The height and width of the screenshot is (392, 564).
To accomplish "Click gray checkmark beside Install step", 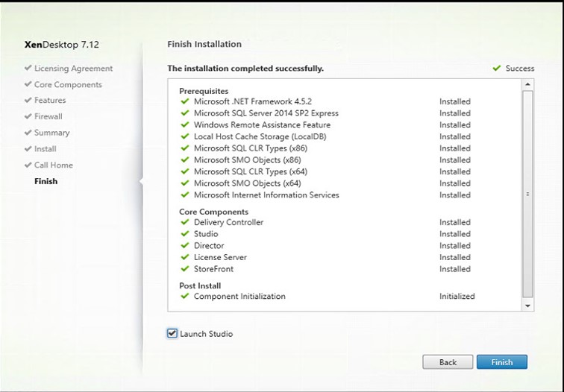I will (x=28, y=148).
